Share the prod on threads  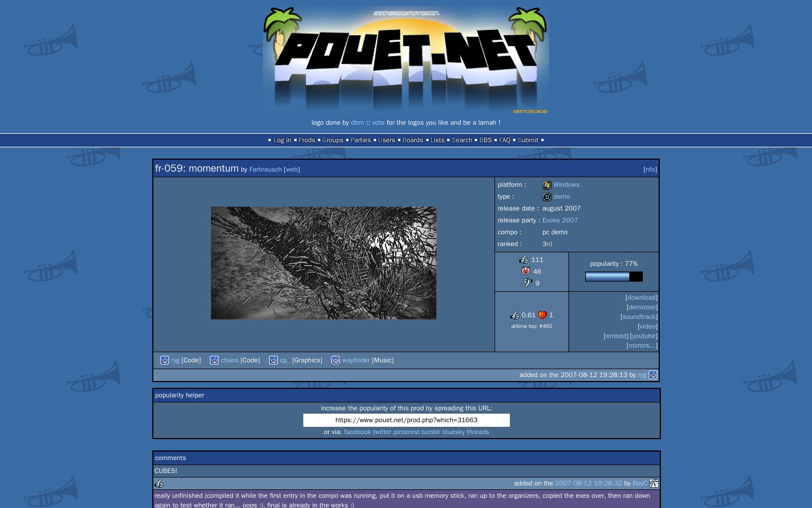[x=478, y=432]
